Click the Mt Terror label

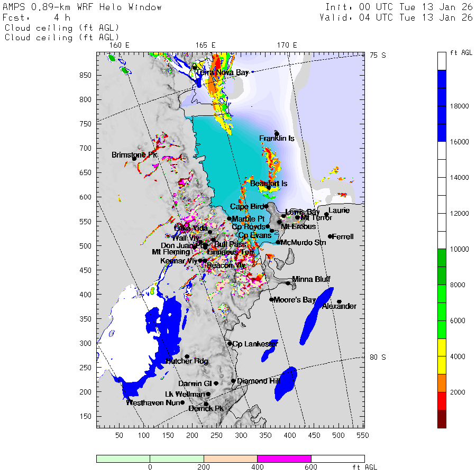point(316,217)
